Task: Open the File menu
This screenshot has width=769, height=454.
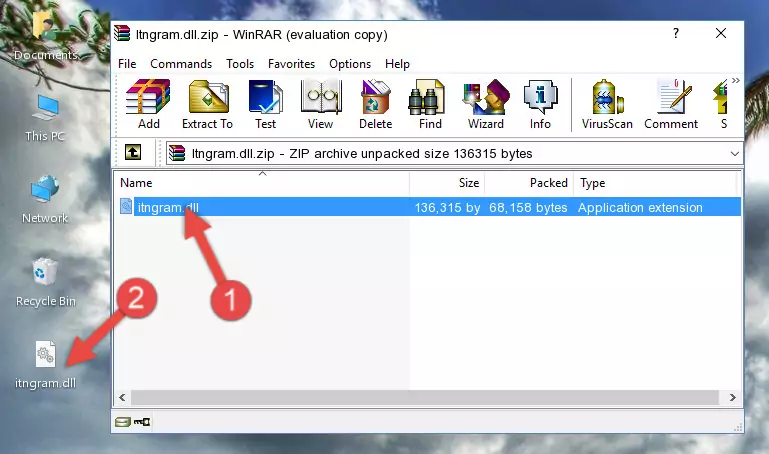Action: pyautogui.click(x=127, y=64)
